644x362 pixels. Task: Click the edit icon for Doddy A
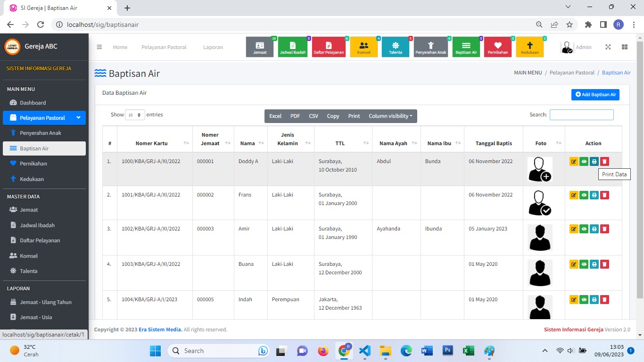pyautogui.click(x=574, y=162)
